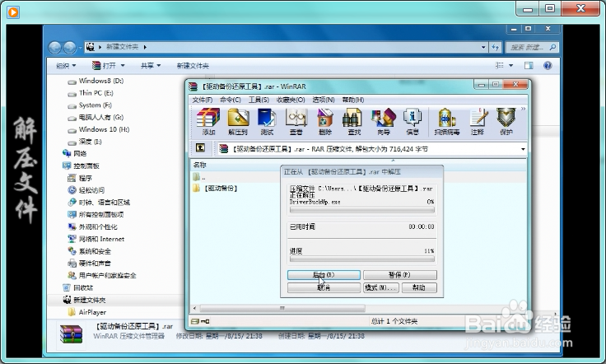
Task: Click the 模式(M)... mode button
Action: [380, 287]
